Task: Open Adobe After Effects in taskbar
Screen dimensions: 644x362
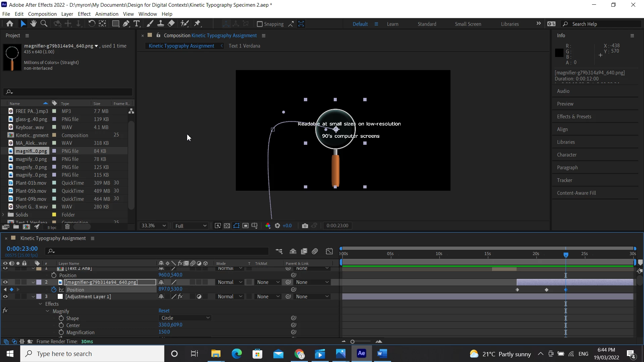Action: tap(361, 354)
